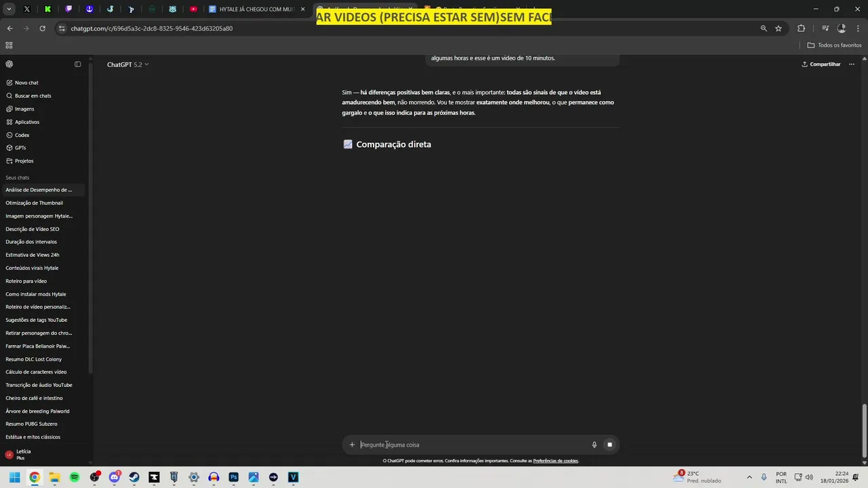Open Todos os favoritos folder

click(x=834, y=45)
